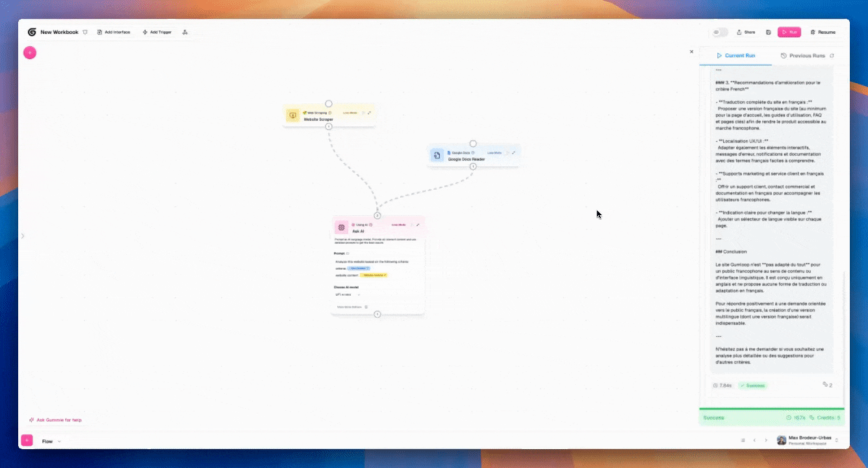Screen dimensions: 868x468
Task: Click the Website Scraper node's yellow icon
Action: 292,116
